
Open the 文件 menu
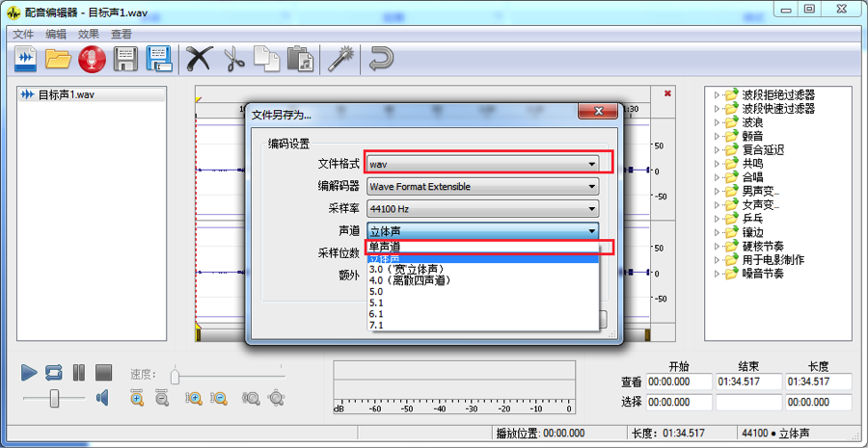(23, 34)
